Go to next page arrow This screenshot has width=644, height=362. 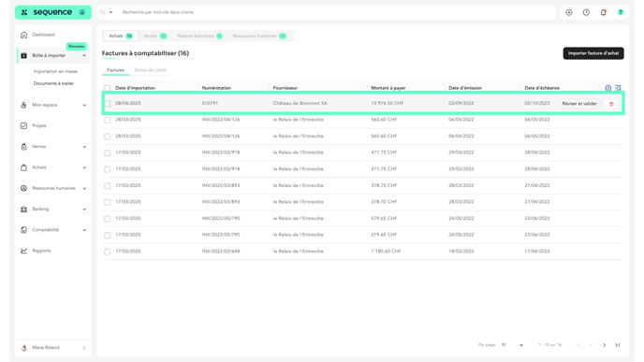click(604, 345)
